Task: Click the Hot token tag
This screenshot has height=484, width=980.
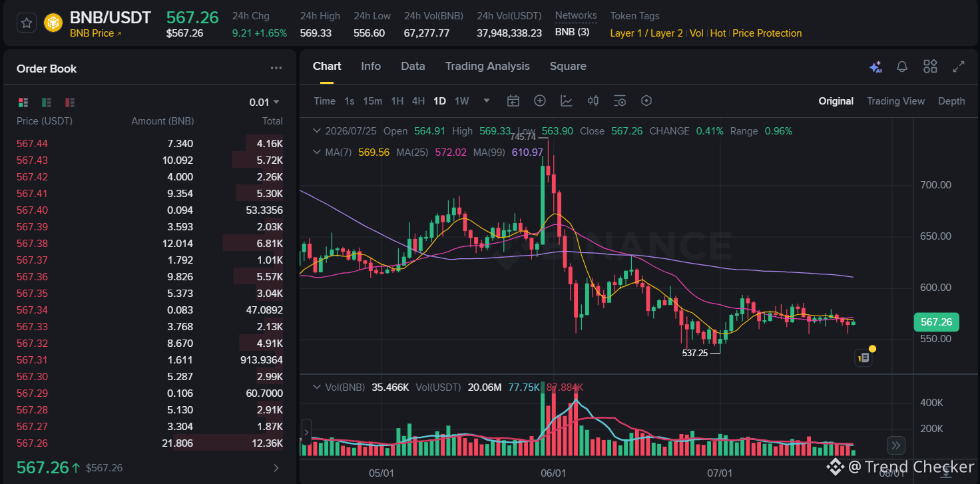Action: [x=718, y=33]
